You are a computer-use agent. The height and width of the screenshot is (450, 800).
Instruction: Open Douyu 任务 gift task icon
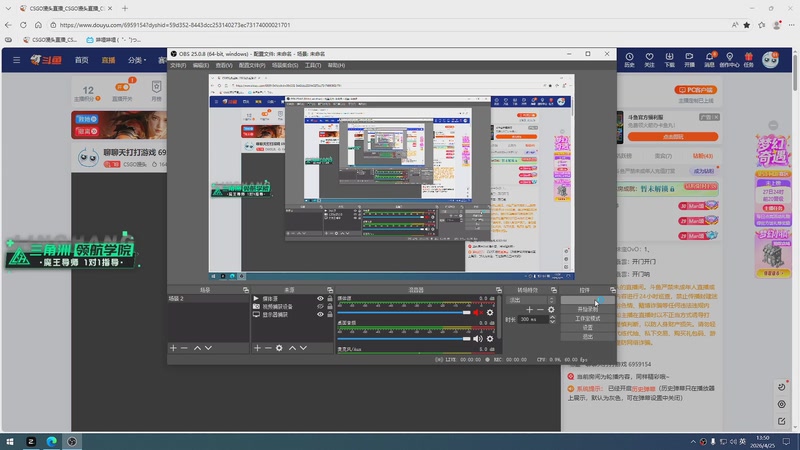[x=748, y=60]
